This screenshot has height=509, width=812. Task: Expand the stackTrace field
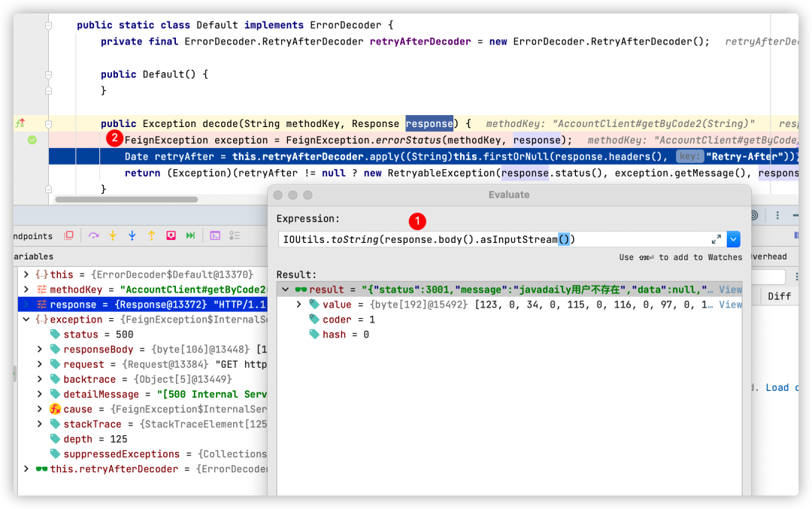[40, 424]
